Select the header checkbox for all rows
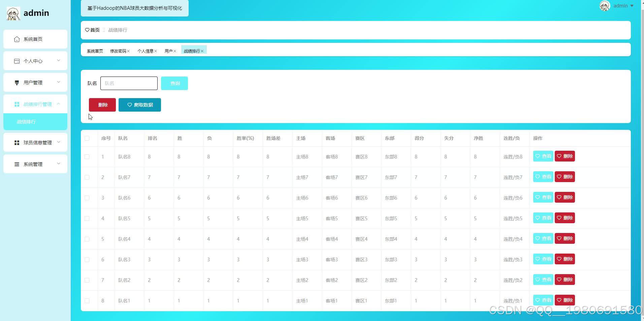 (x=87, y=138)
